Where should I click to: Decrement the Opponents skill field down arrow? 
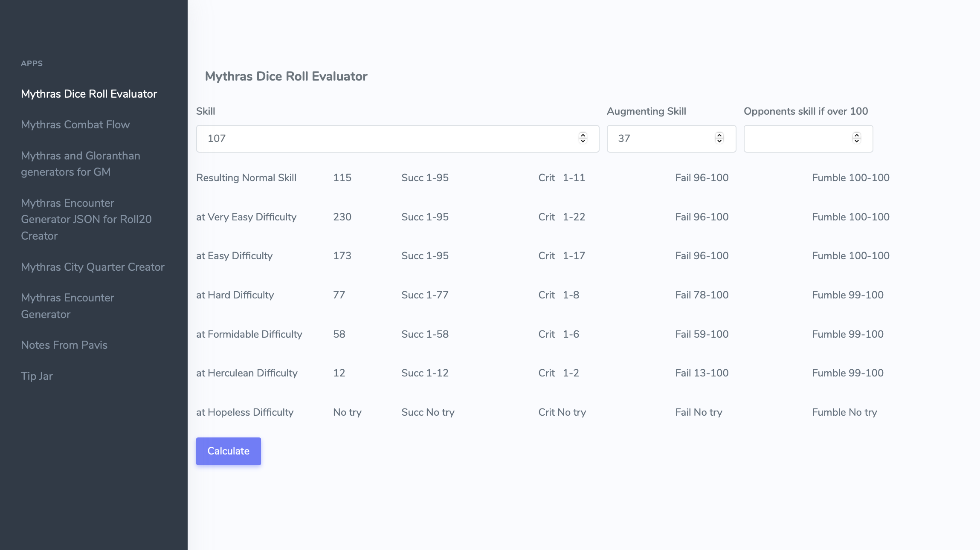pos(856,141)
